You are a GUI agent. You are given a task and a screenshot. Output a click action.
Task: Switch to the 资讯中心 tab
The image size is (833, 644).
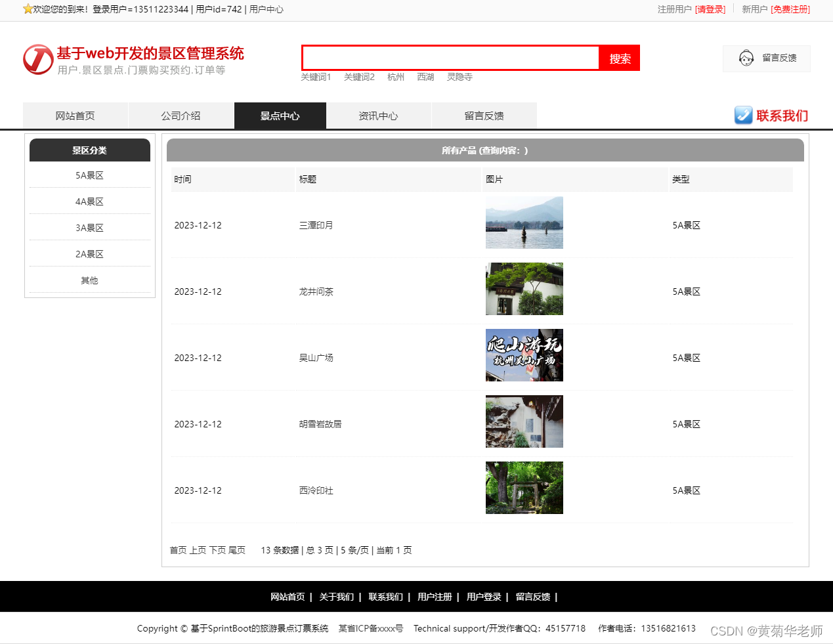[x=379, y=116]
